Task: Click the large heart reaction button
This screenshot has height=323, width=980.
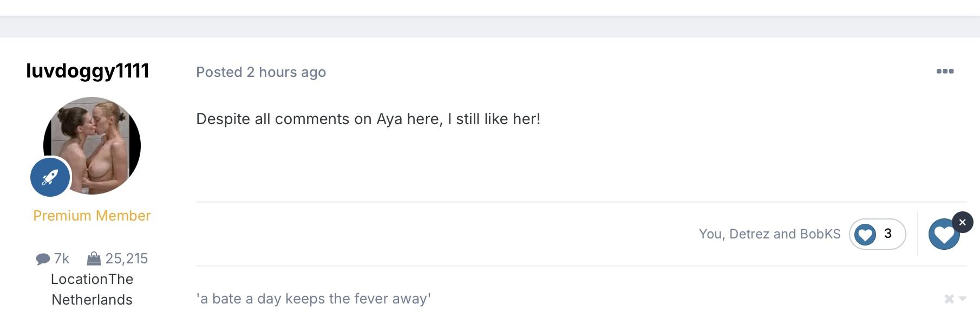Action: click(943, 235)
